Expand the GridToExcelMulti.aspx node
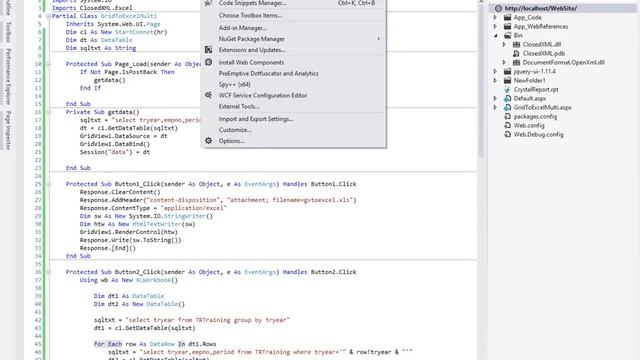This screenshot has height=360, width=640. click(x=496, y=107)
